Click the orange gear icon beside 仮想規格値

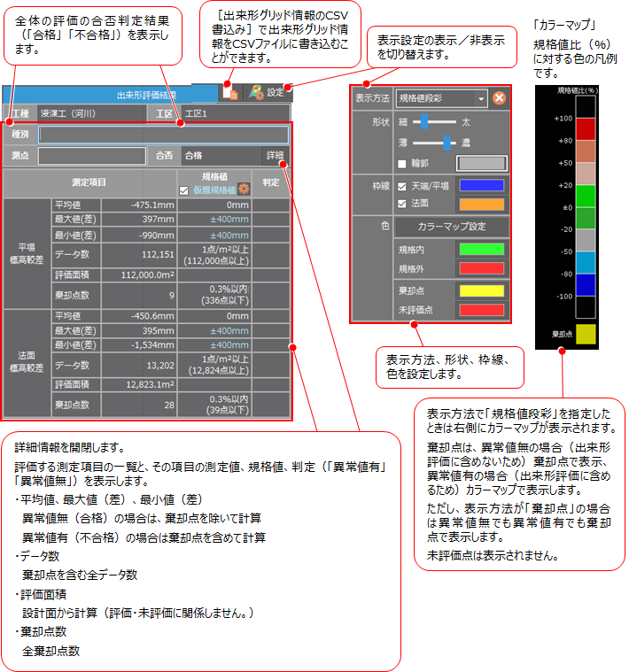click(245, 189)
